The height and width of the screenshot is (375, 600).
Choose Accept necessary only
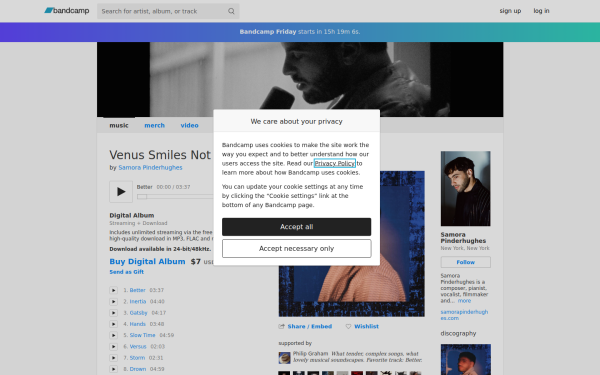[x=297, y=249]
